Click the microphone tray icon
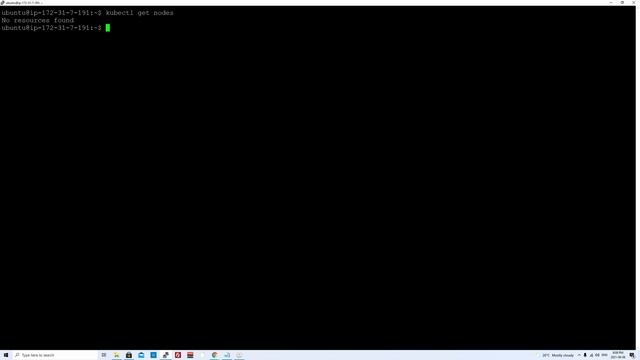 [585, 356]
